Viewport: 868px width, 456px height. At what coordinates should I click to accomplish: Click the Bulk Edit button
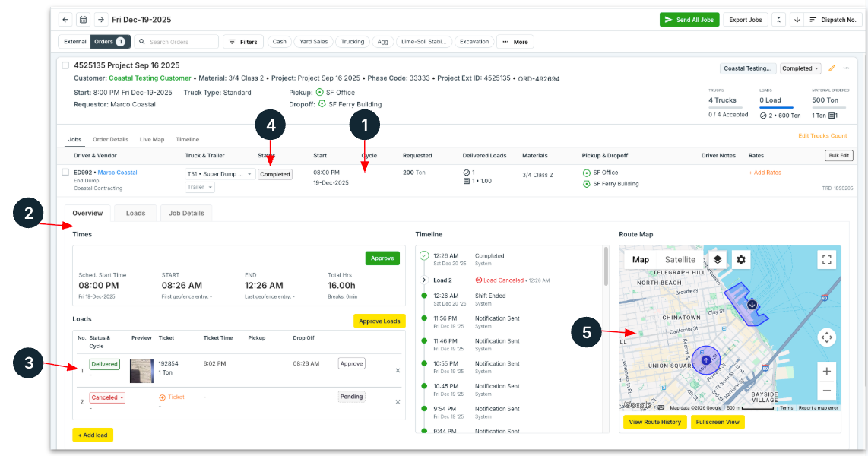coord(838,156)
